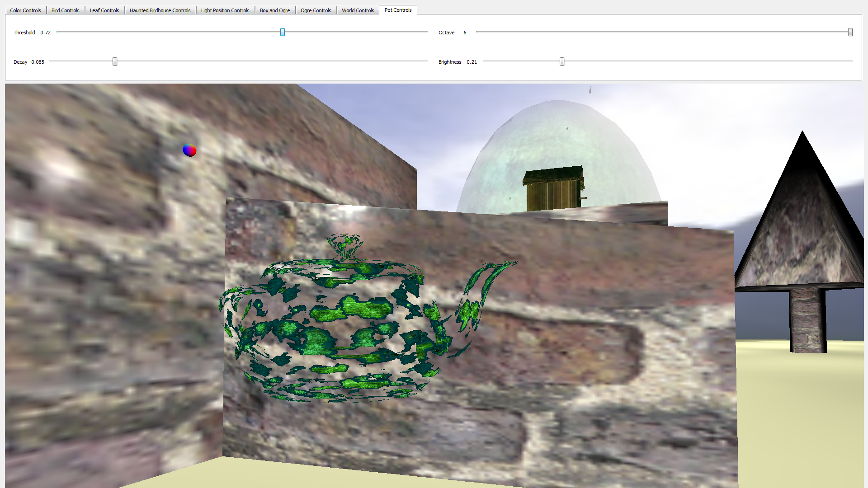Open the Leaf Controls tab

point(104,10)
